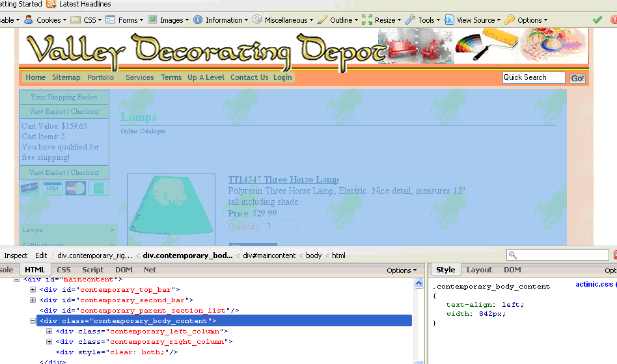Screen dimensions: 617x364
Task: Expand the contemporary_top_bar div node
Action: pos(33,290)
